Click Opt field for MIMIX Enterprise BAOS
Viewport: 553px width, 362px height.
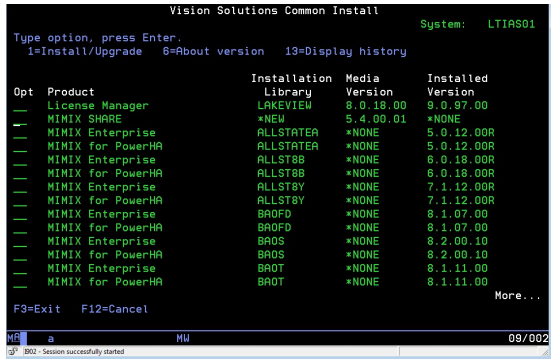coord(20,242)
